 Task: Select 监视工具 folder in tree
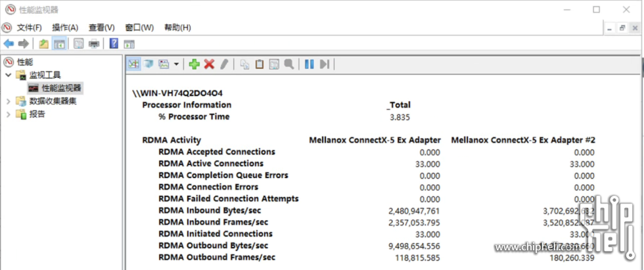click(45, 75)
